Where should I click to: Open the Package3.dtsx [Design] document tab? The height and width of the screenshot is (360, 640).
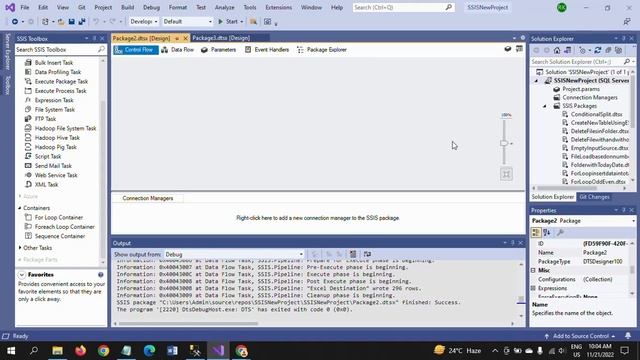click(221, 38)
